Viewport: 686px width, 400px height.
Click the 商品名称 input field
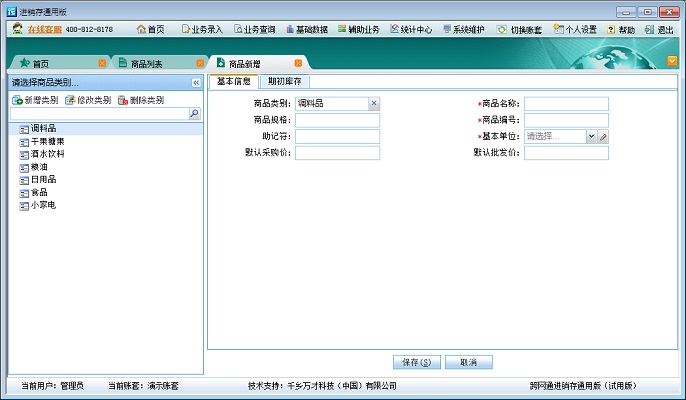pyautogui.click(x=566, y=104)
